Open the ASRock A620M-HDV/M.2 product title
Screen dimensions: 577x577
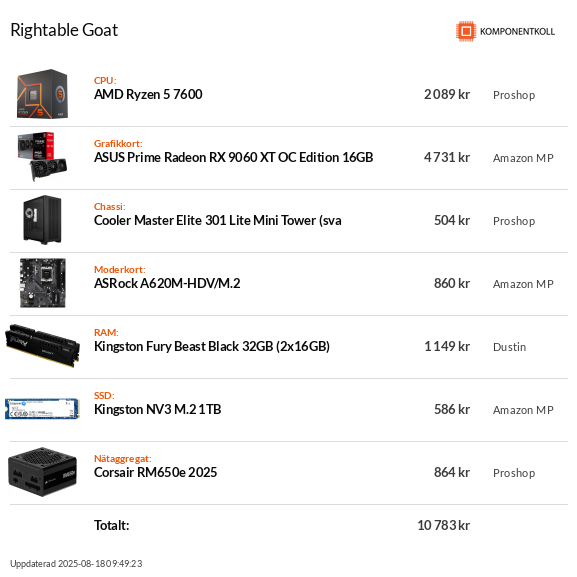pos(167,283)
